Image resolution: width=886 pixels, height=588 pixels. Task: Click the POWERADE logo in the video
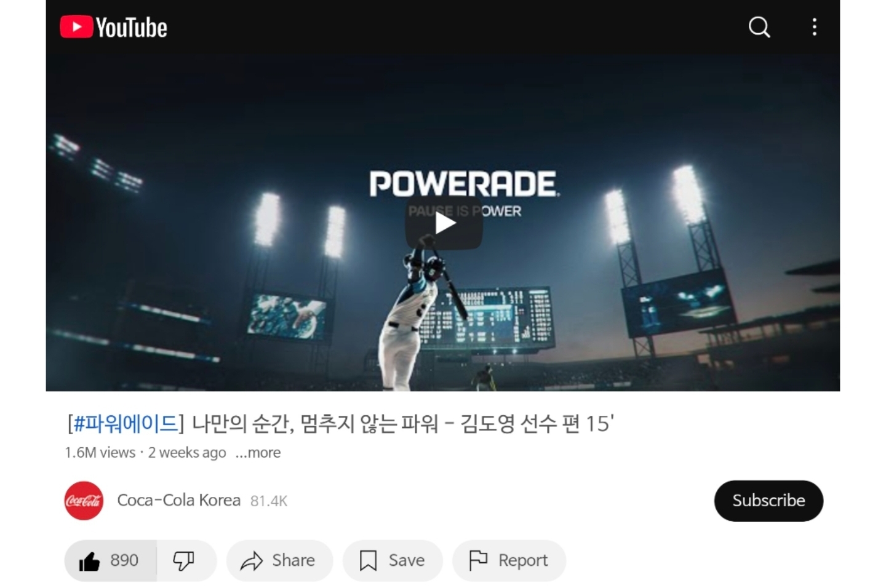[x=464, y=184]
